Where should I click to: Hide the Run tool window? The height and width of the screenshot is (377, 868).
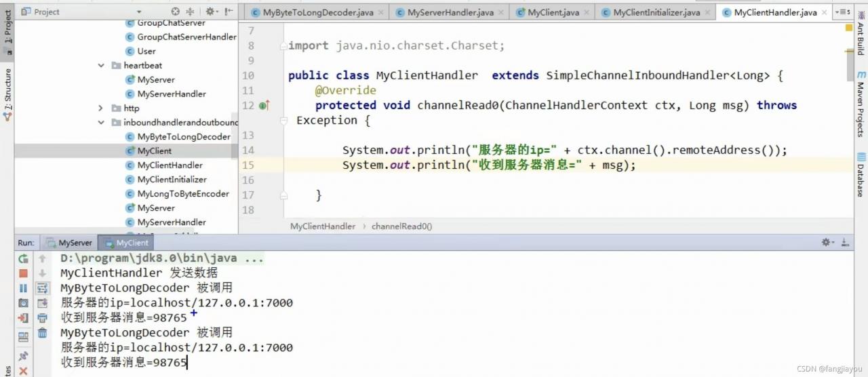pyautogui.click(x=845, y=242)
